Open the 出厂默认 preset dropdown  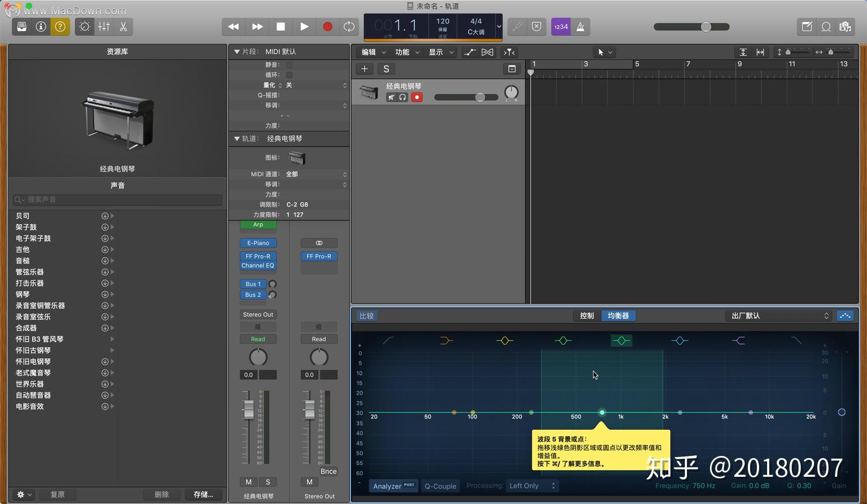(779, 316)
